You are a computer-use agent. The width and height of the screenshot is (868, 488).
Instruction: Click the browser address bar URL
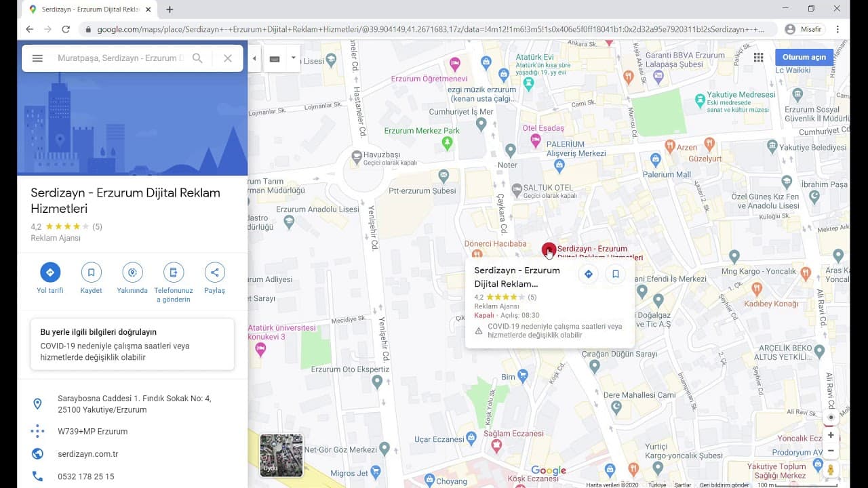(x=431, y=29)
